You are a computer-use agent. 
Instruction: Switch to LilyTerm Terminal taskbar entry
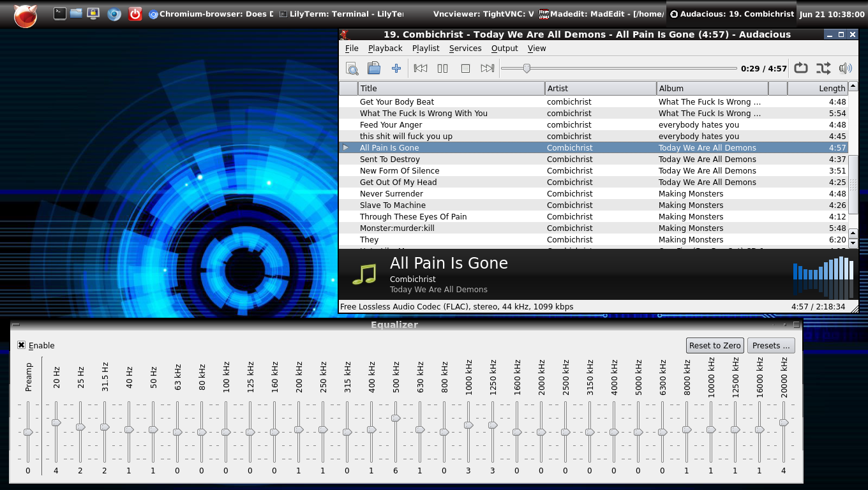(341, 14)
